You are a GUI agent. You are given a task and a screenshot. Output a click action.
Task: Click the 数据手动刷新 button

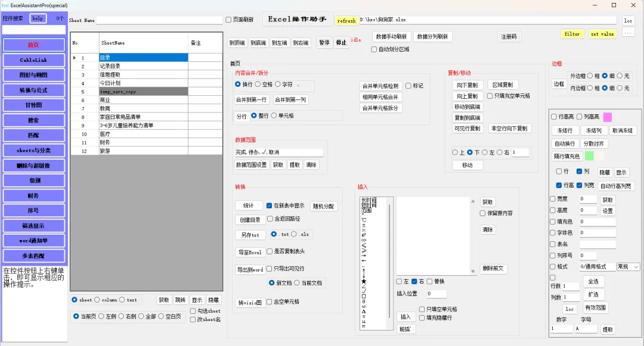391,36
